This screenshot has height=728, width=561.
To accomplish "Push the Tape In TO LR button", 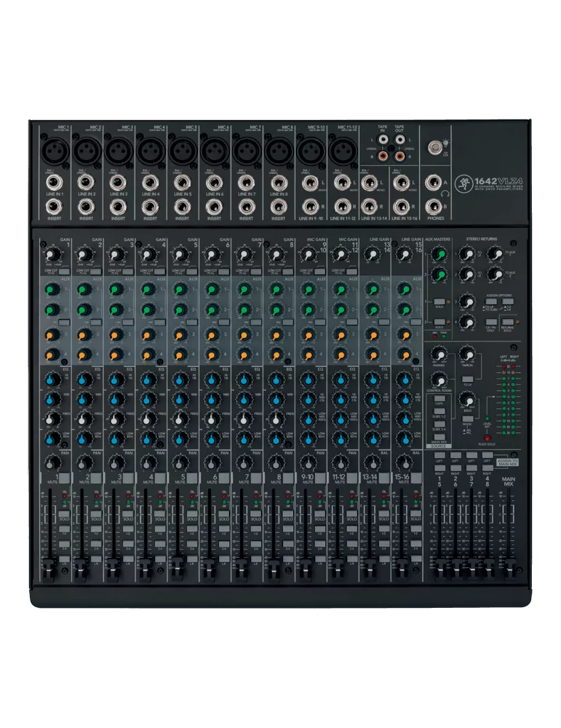I will click(x=468, y=379).
